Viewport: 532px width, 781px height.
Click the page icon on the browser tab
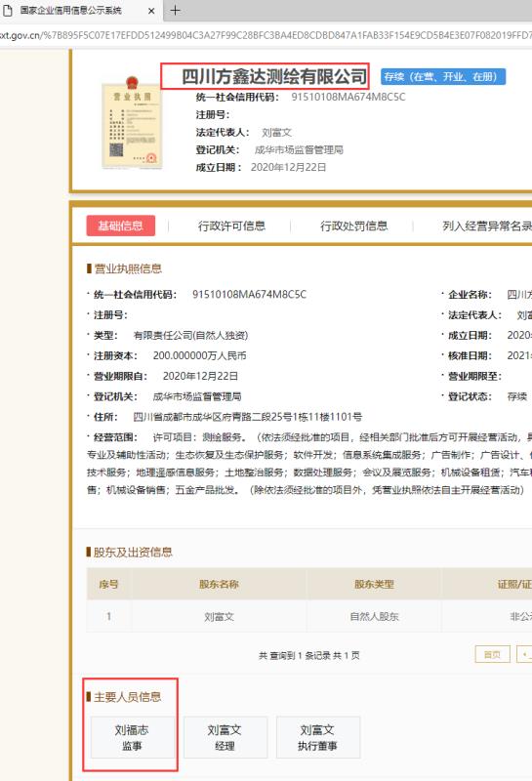[x=8, y=11]
